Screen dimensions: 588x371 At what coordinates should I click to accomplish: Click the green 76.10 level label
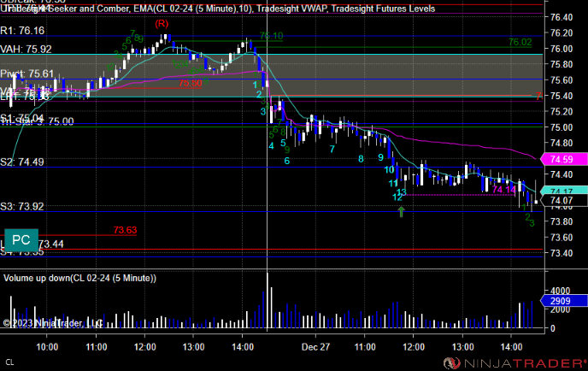click(x=272, y=36)
